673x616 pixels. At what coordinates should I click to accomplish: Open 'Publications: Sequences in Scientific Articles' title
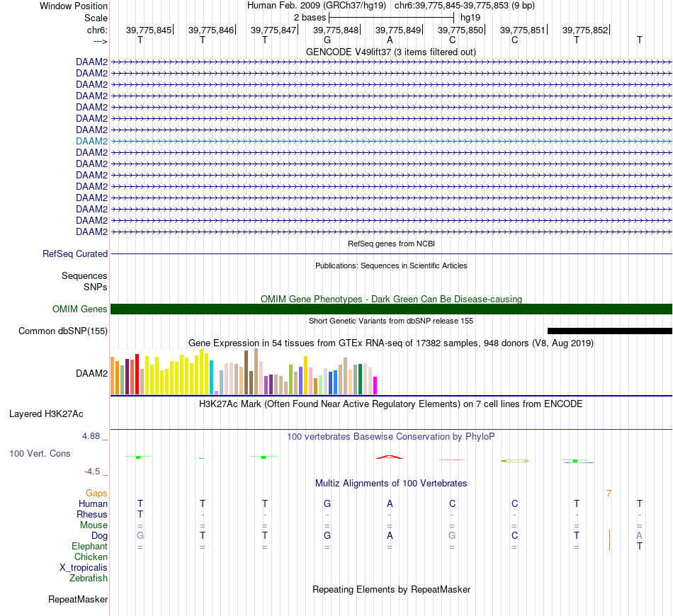pos(391,266)
